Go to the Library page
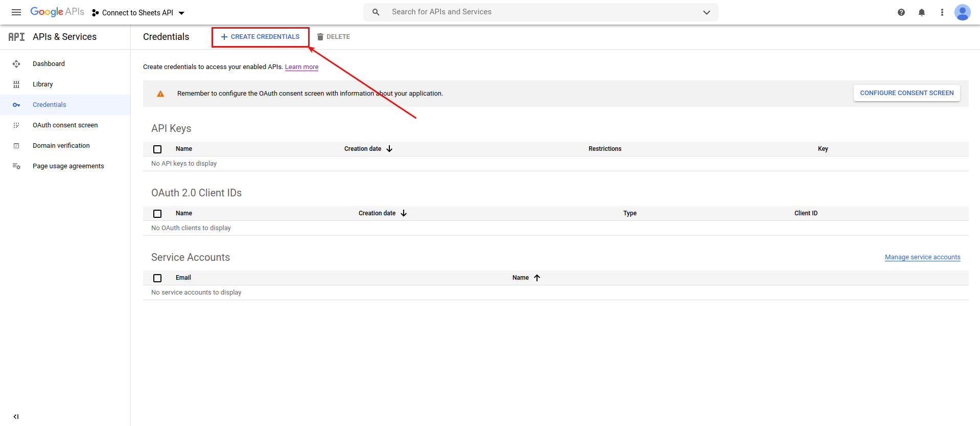This screenshot has width=980, height=426. (x=43, y=84)
